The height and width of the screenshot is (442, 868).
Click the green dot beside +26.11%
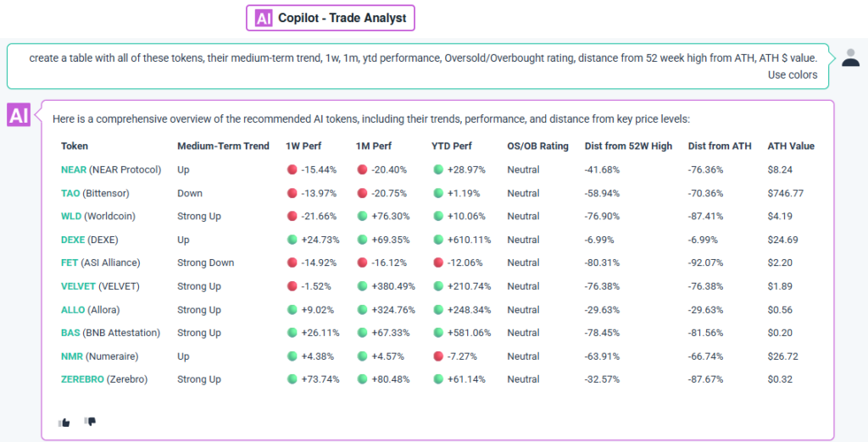click(x=292, y=333)
